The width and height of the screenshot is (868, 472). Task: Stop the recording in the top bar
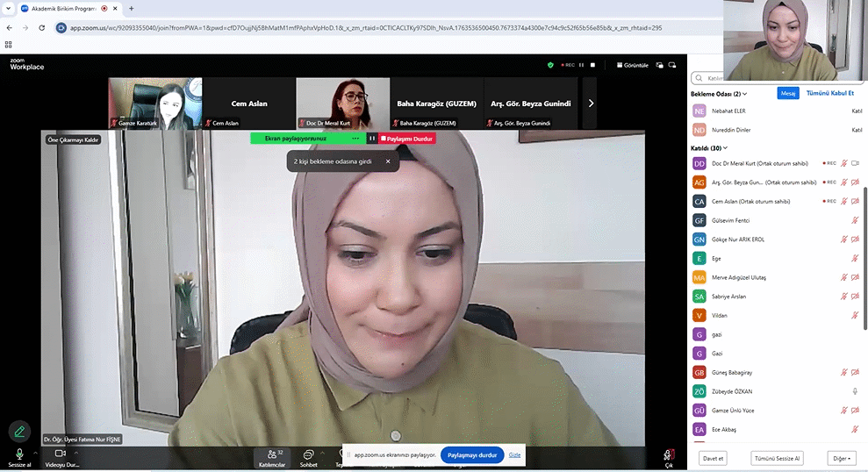pos(592,65)
